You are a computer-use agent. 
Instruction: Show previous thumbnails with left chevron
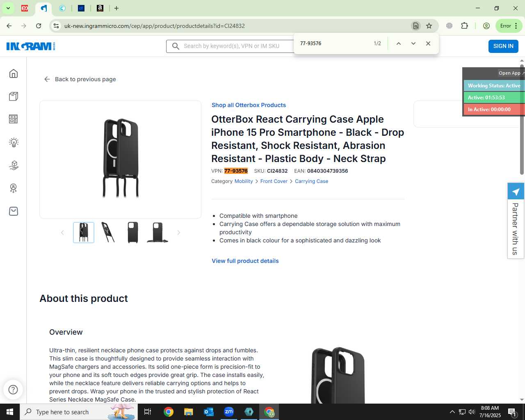[x=62, y=233]
